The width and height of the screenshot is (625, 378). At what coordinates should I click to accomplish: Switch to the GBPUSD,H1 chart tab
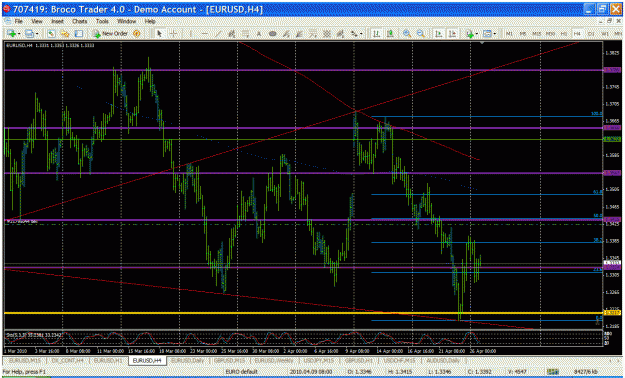pyautogui.click(x=360, y=360)
